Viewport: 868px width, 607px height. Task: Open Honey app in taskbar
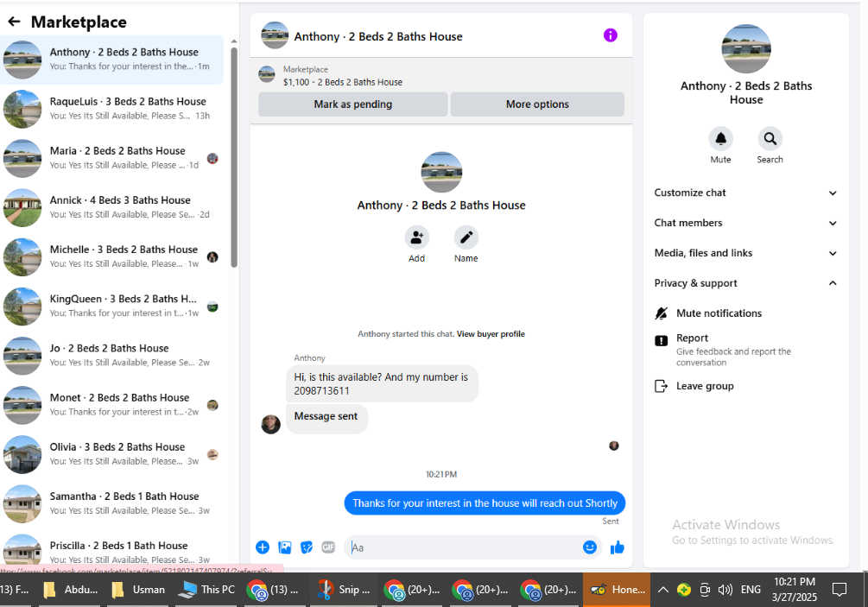point(617,590)
